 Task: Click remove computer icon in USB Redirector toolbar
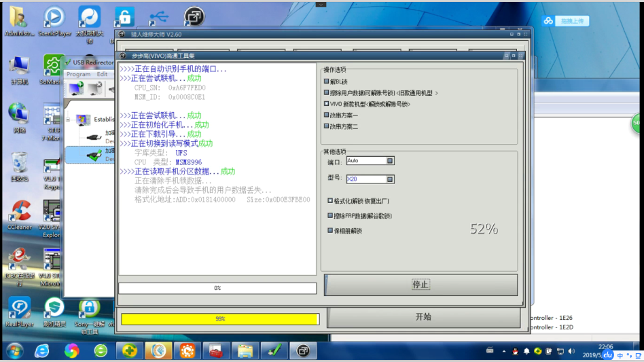click(x=95, y=88)
